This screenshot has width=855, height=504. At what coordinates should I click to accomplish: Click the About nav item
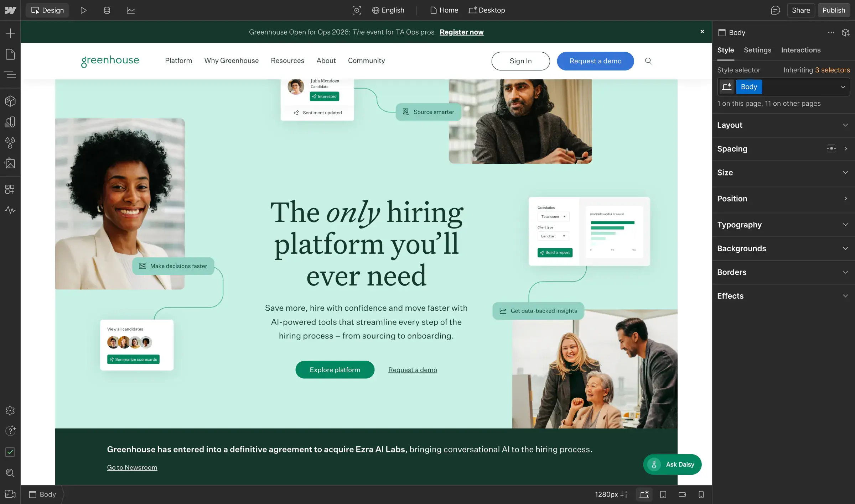pyautogui.click(x=326, y=61)
